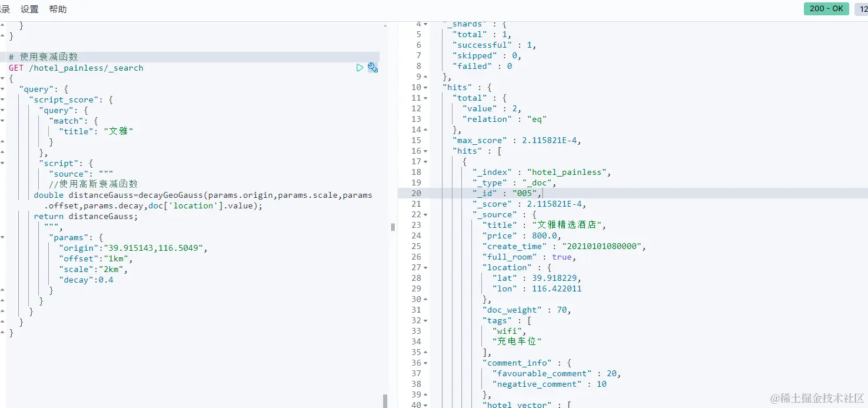The height and width of the screenshot is (408, 868).
Task: Open the 设置 menu
Action: pyautogui.click(x=29, y=9)
